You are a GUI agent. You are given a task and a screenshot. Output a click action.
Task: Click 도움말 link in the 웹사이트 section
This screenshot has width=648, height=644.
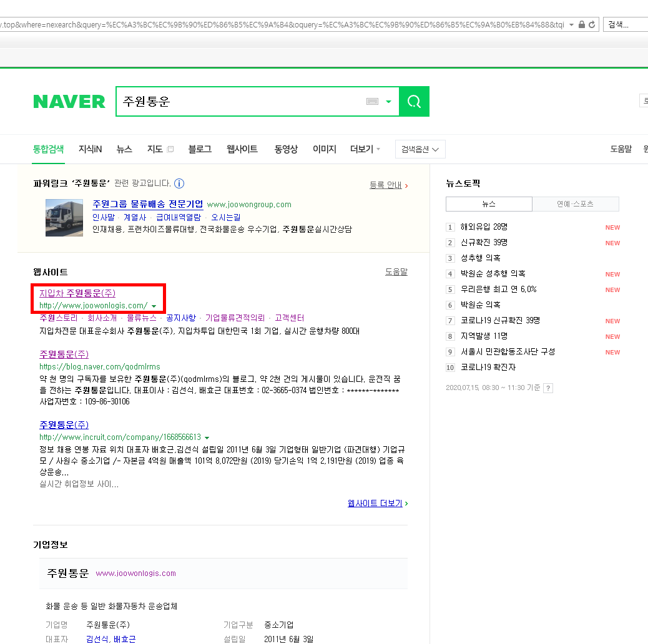(396, 272)
